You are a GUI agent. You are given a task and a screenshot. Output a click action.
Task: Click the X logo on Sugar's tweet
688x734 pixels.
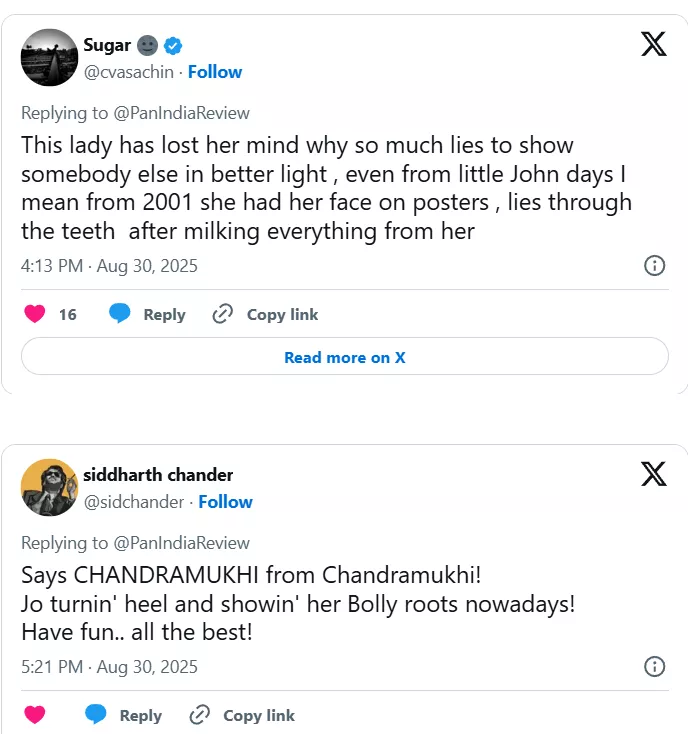tap(653, 44)
